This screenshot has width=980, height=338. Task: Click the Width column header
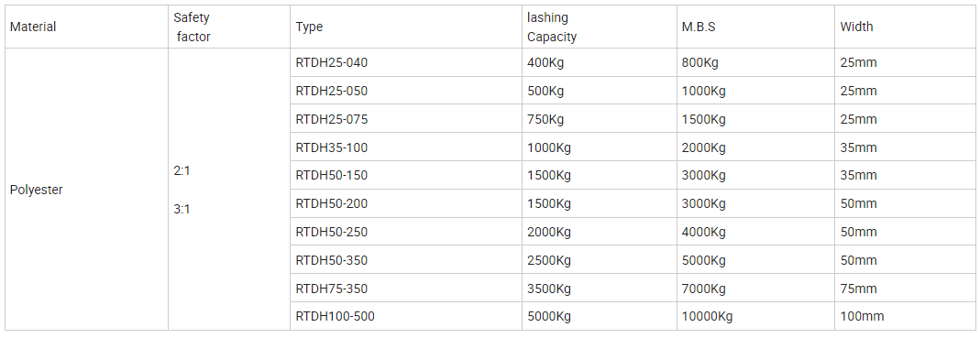pyautogui.click(x=856, y=27)
